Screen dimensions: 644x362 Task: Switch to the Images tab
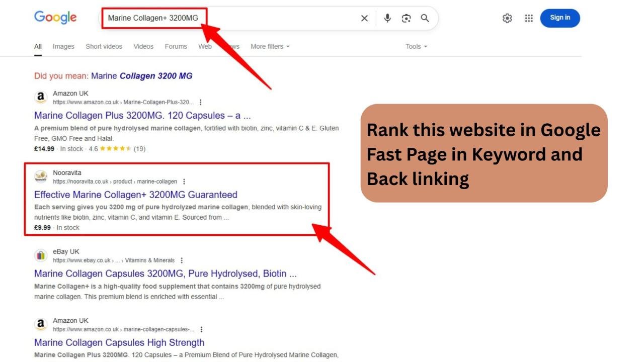coord(63,47)
